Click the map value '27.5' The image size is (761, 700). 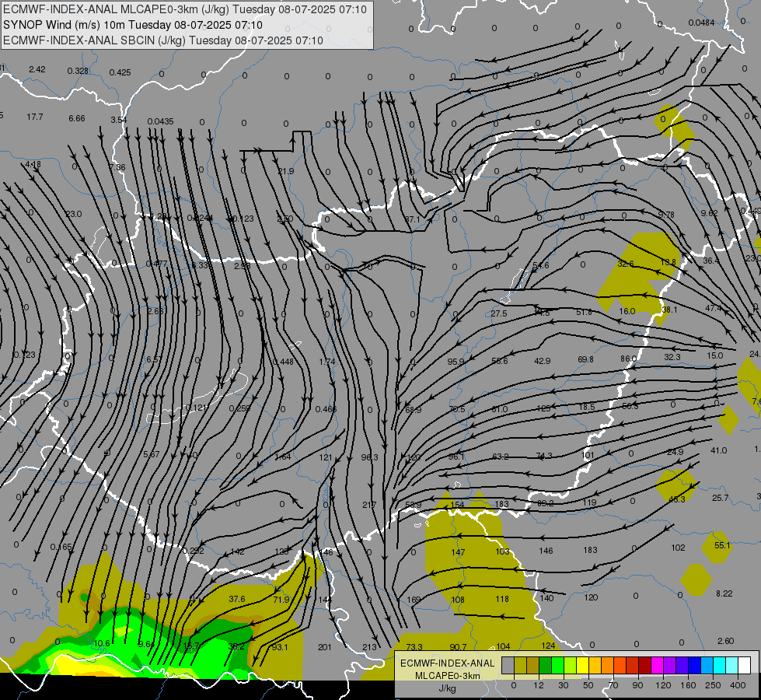[x=499, y=313]
